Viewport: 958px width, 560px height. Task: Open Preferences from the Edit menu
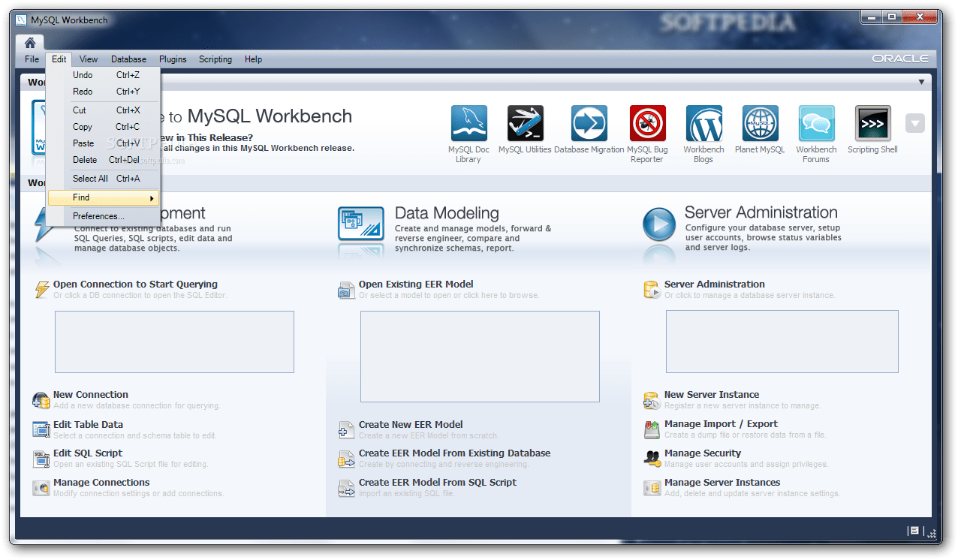[104, 216]
